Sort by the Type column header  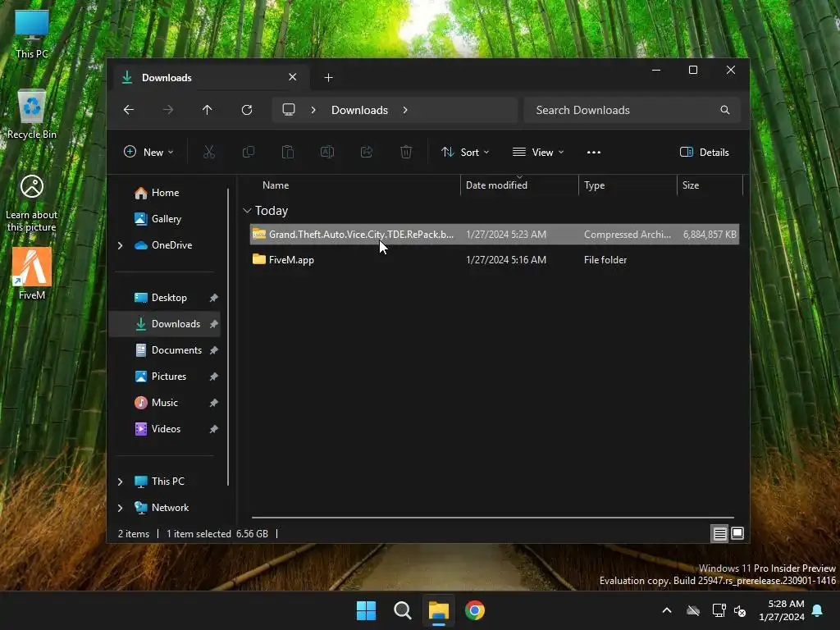tap(628, 185)
